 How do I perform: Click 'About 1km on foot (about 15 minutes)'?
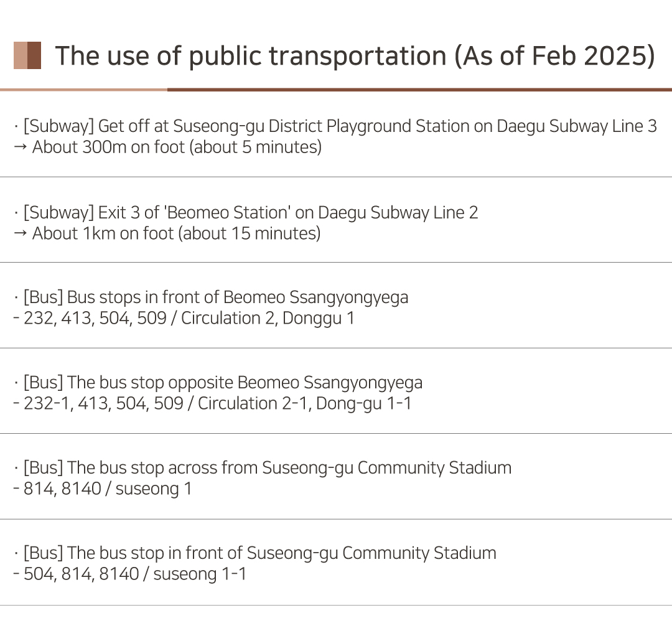(177, 234)
